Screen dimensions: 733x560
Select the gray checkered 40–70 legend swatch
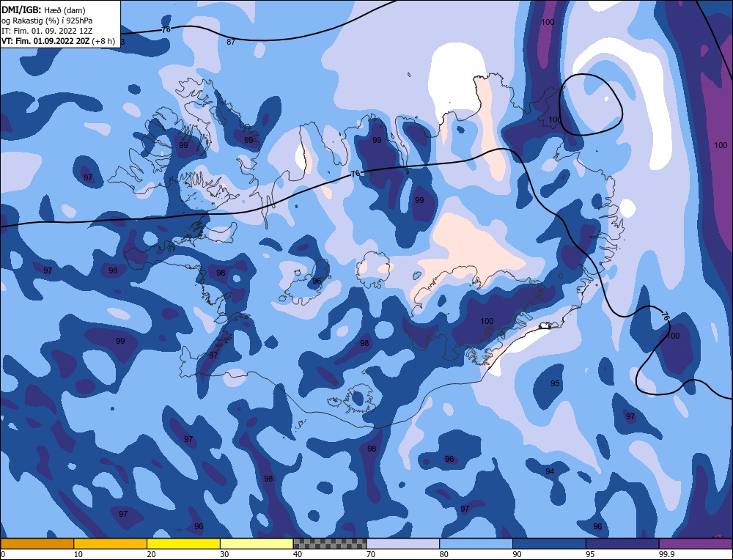coord(330,543)
